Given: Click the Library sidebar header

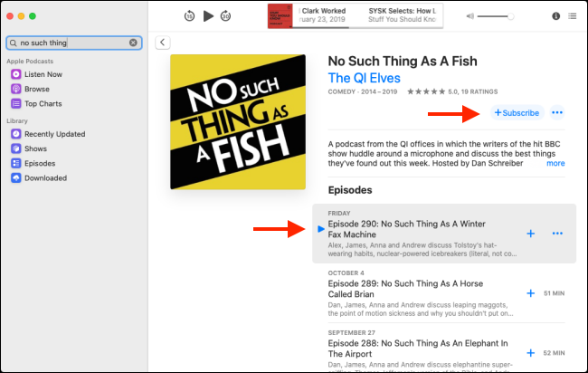Looking at the screenshot, I should (x=17, y=120).
